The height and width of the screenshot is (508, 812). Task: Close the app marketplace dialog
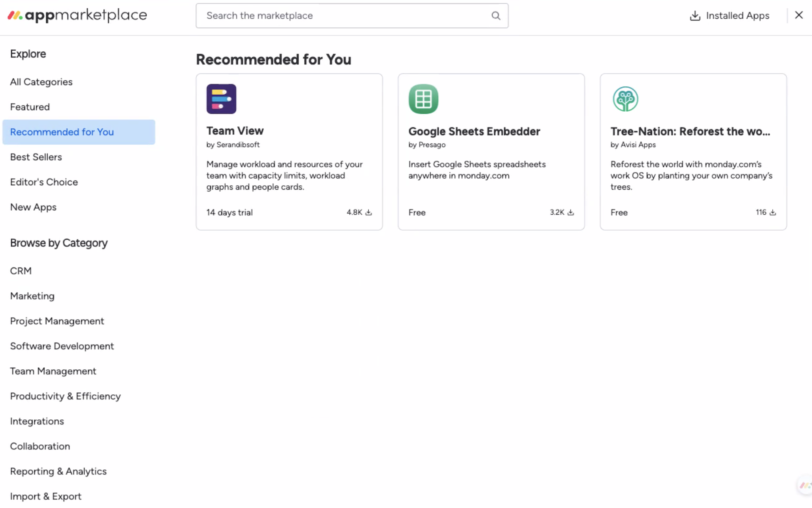coord(798,15)
